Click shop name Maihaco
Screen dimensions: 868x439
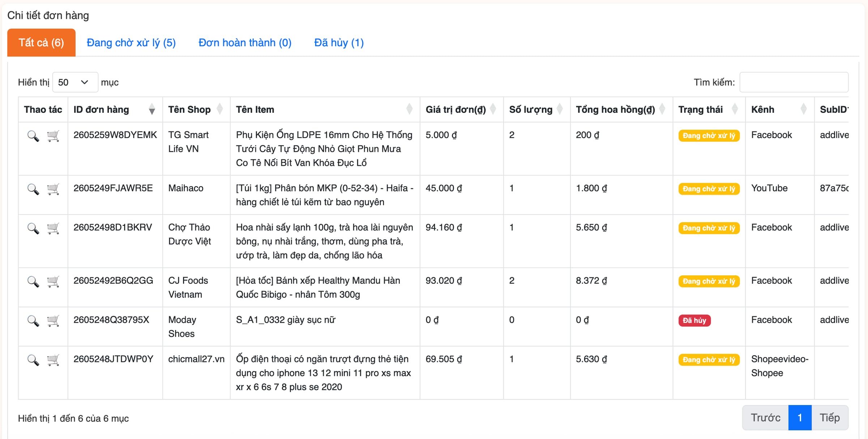tap(186, 188)
